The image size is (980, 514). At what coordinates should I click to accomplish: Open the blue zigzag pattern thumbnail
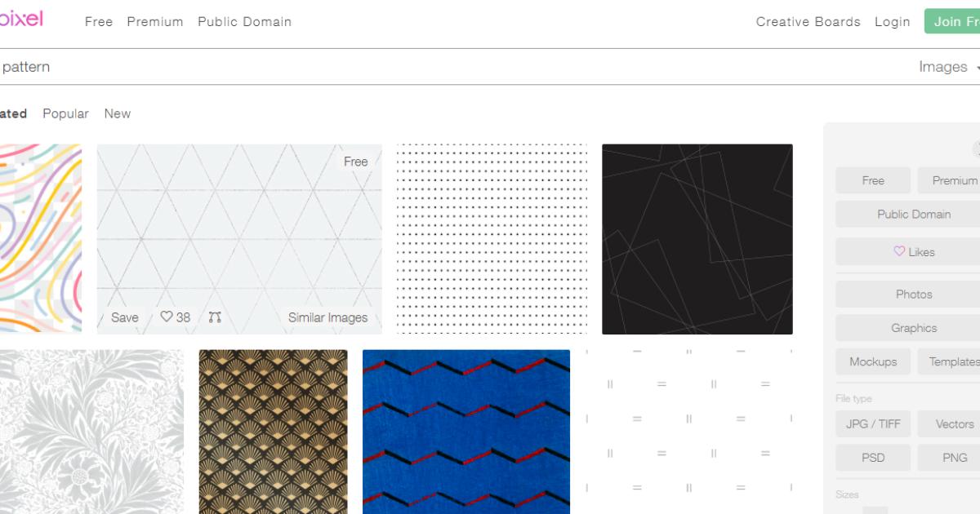[466, 432]
